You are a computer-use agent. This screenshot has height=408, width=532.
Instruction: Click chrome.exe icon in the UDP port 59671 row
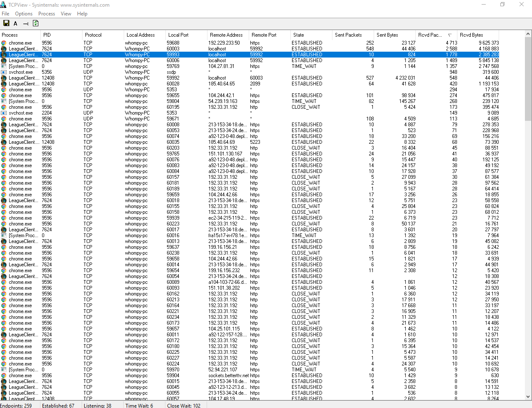[x=4, y=119]
